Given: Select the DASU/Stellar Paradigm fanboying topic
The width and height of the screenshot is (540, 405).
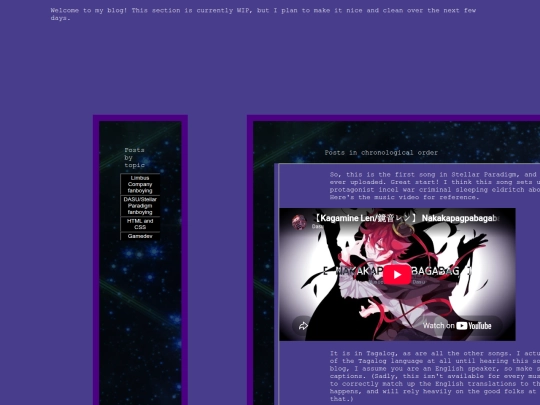Looking at the screenshot, I should 140,206.
